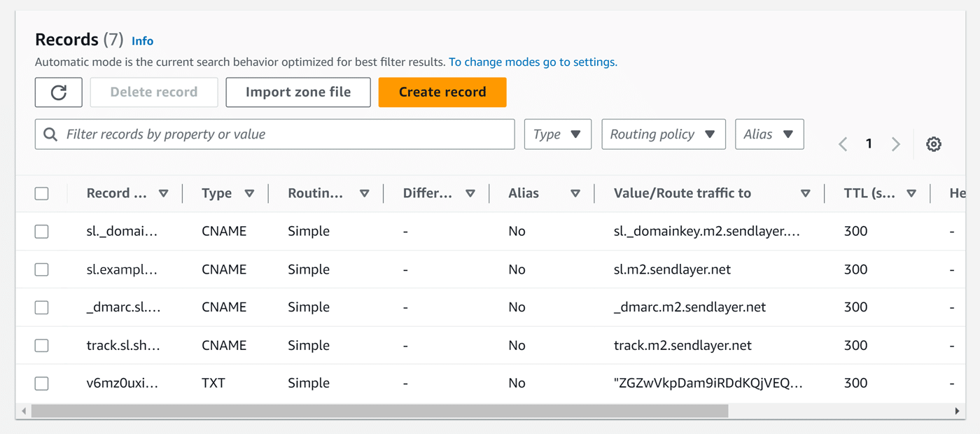Check the v6mz0uxi TXT record row
The image size is (980, 434).
41,383
